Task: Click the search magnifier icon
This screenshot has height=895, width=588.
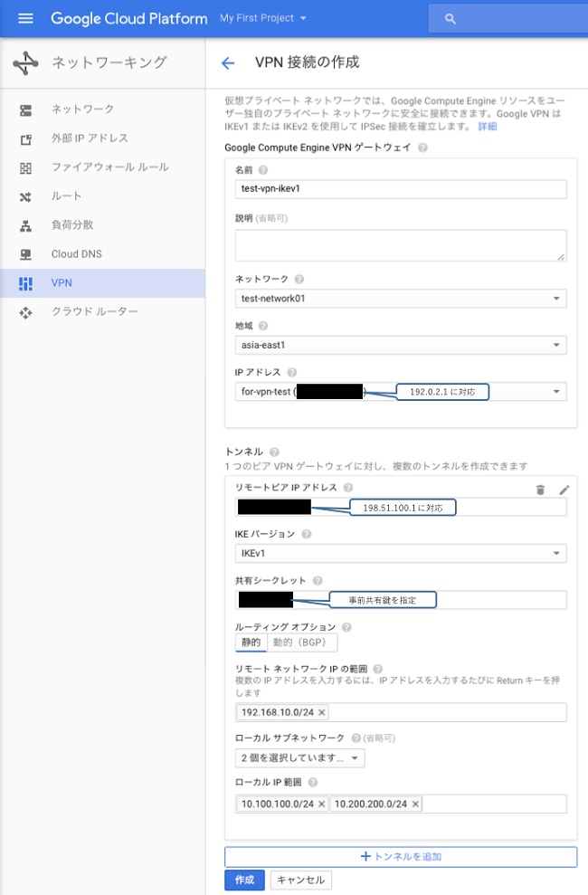Action: tap(450, 19)
